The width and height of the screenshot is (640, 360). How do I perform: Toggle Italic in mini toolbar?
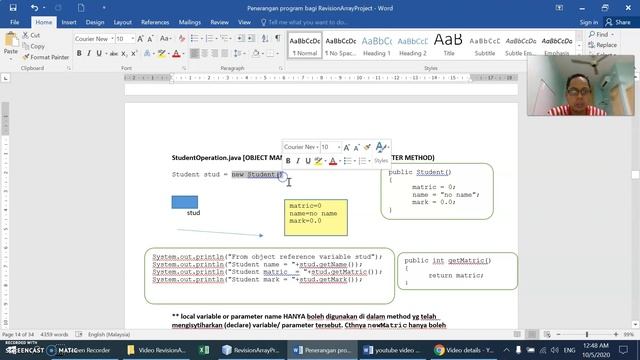click(298, 161)
